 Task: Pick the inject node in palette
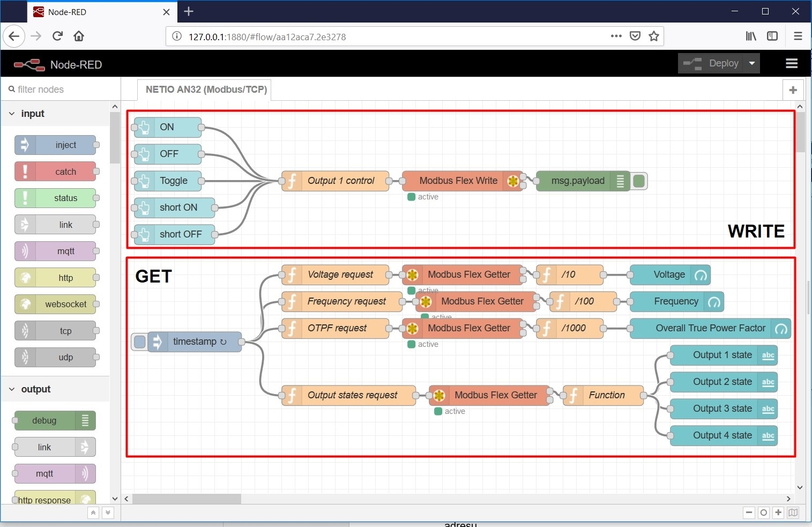coord(55,145)
